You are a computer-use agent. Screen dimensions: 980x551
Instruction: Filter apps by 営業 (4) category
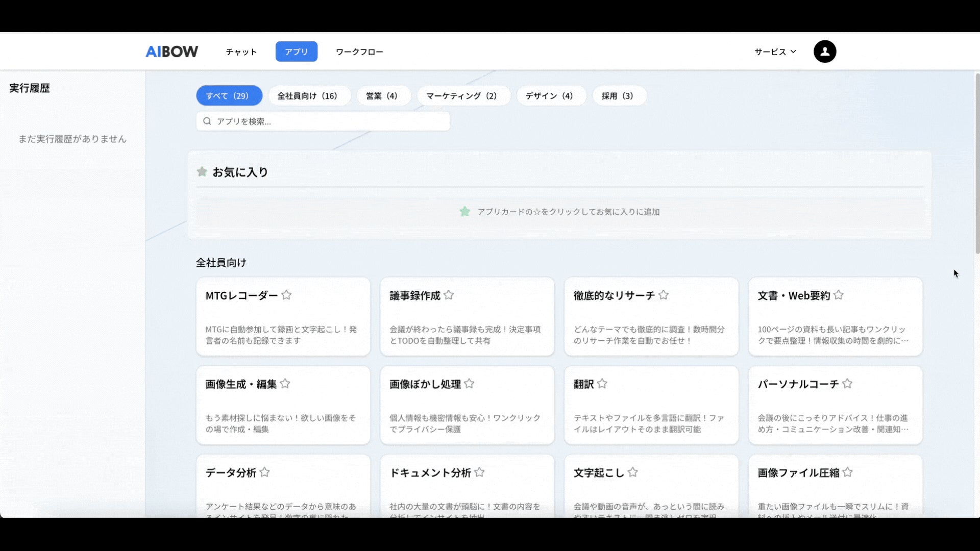pos(381,96)
